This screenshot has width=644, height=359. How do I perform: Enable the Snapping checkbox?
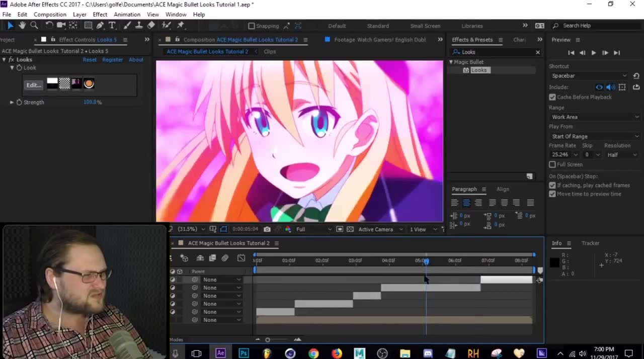[x=252, y=26]
